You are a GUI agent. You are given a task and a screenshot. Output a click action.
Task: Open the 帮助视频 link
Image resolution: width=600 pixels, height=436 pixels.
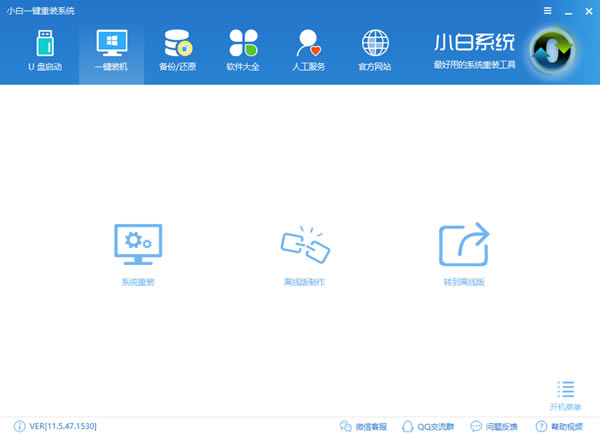pos(559,426)
